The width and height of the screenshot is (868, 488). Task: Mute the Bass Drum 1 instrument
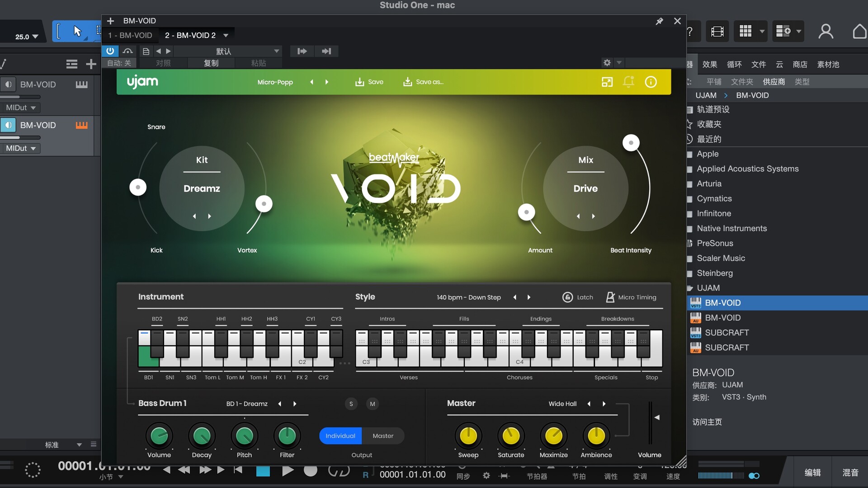(373, 404)
